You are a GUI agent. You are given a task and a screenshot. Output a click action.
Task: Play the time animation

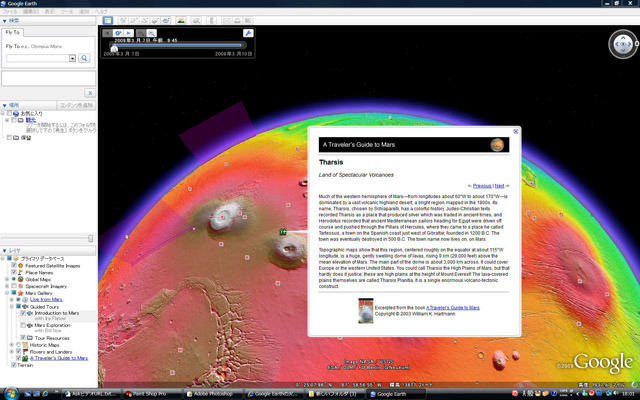pyautogui.click(x=129, y=33)
